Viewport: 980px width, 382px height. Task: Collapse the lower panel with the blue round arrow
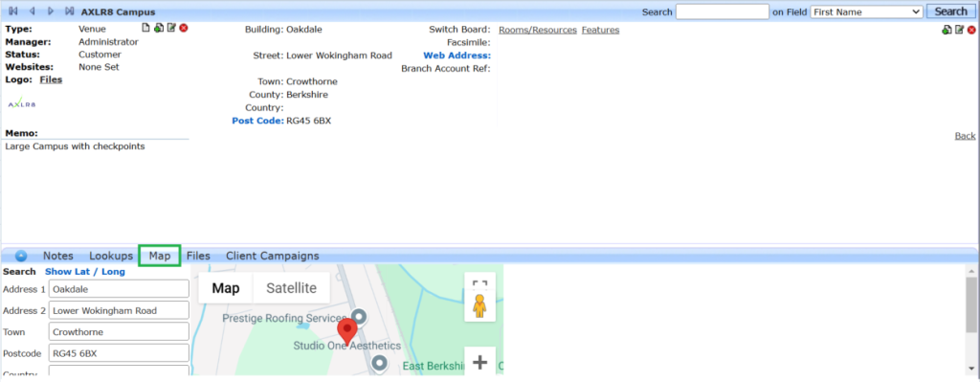(21, 256)
